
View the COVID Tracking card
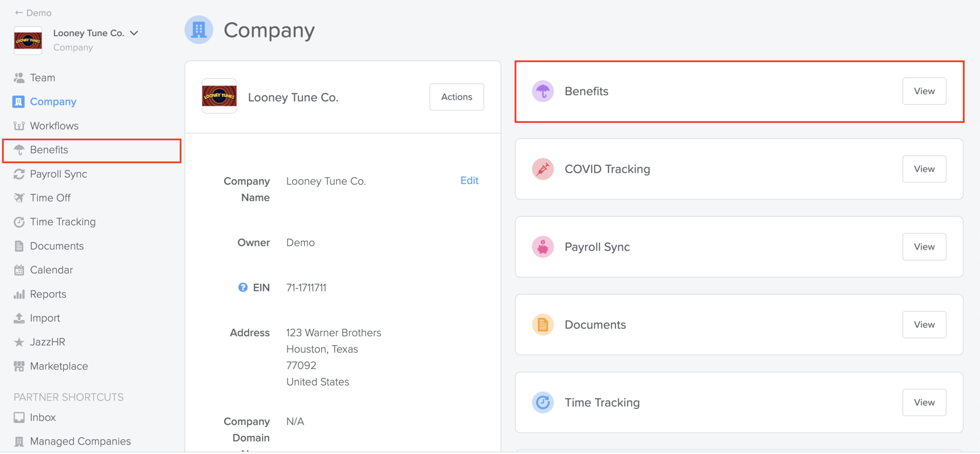click(x=924, y=169)
